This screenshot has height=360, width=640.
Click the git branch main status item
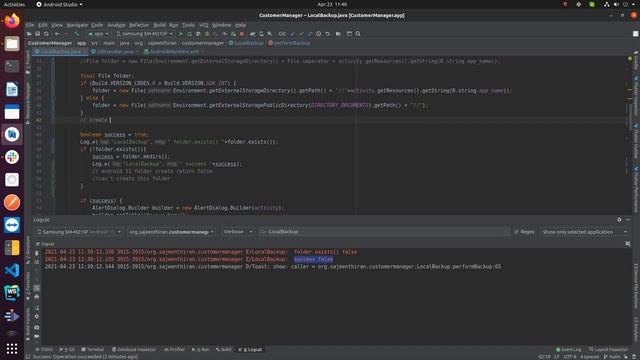coord(611,357)
